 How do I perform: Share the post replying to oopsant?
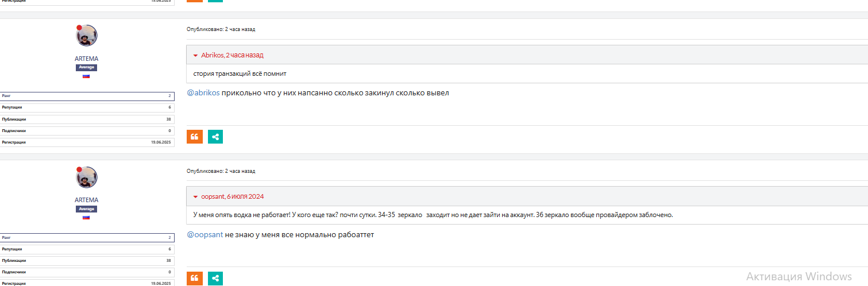tap(215, 279)
